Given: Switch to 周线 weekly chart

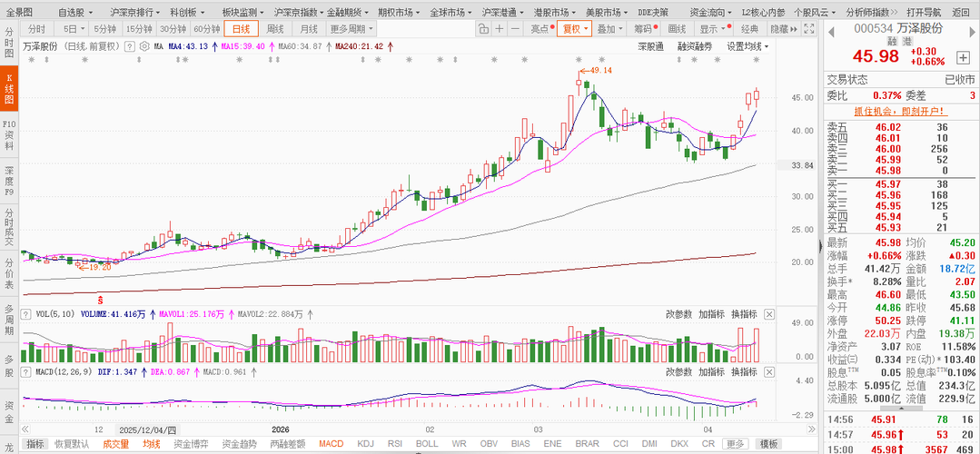Looking at the screenshot, I should [x=275, y=29].
